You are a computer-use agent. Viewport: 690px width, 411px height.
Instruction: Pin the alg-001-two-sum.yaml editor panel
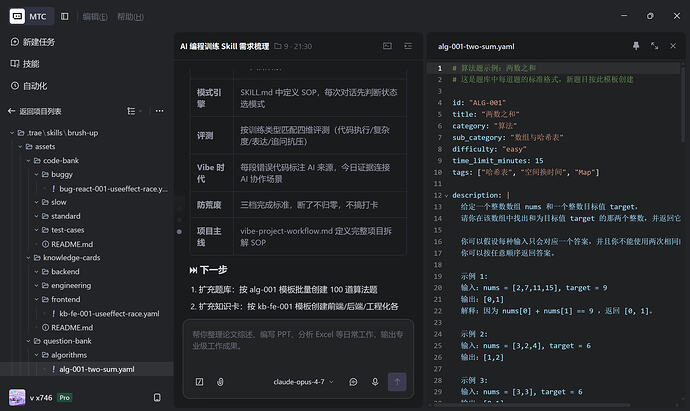coord(636,46)
